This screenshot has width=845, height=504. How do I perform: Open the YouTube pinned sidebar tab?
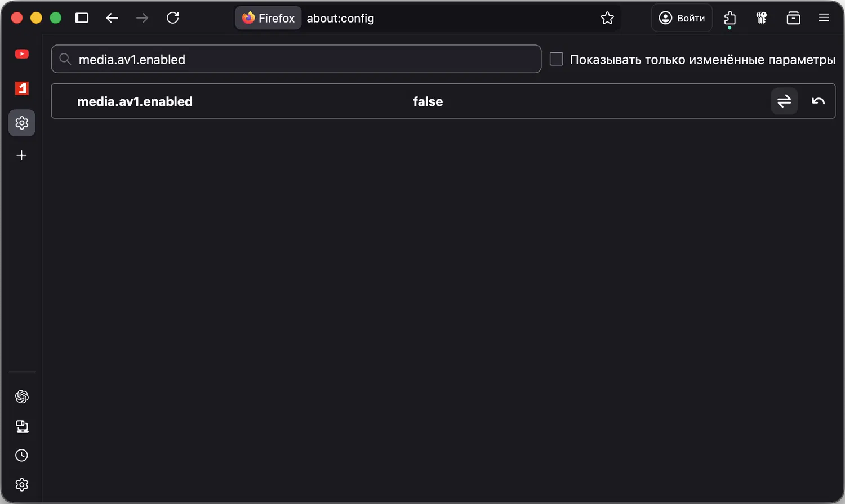click(22, 54)
